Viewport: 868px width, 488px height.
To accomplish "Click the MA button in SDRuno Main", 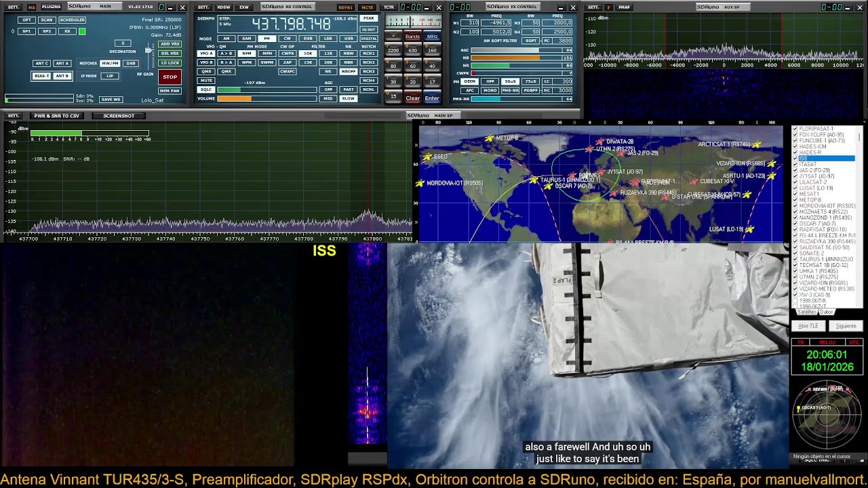I will coord(31,7).
